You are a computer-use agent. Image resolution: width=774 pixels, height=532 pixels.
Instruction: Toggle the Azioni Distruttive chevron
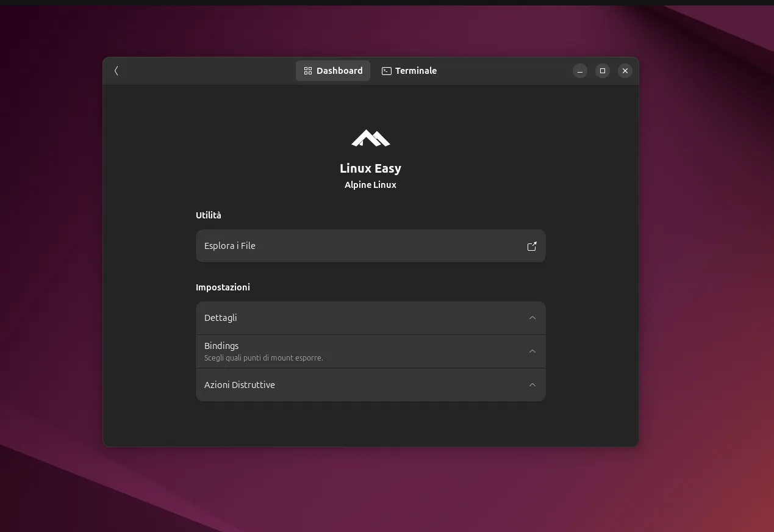532,385
